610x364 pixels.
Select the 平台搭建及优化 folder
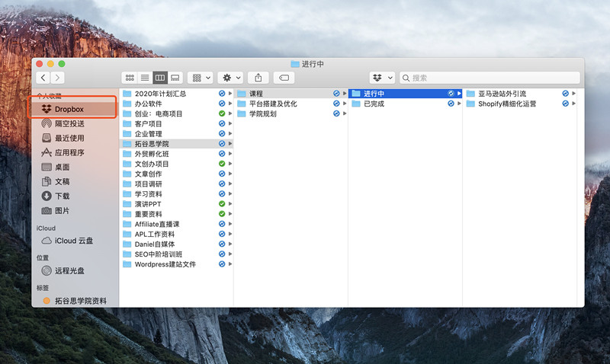[291, 104]
